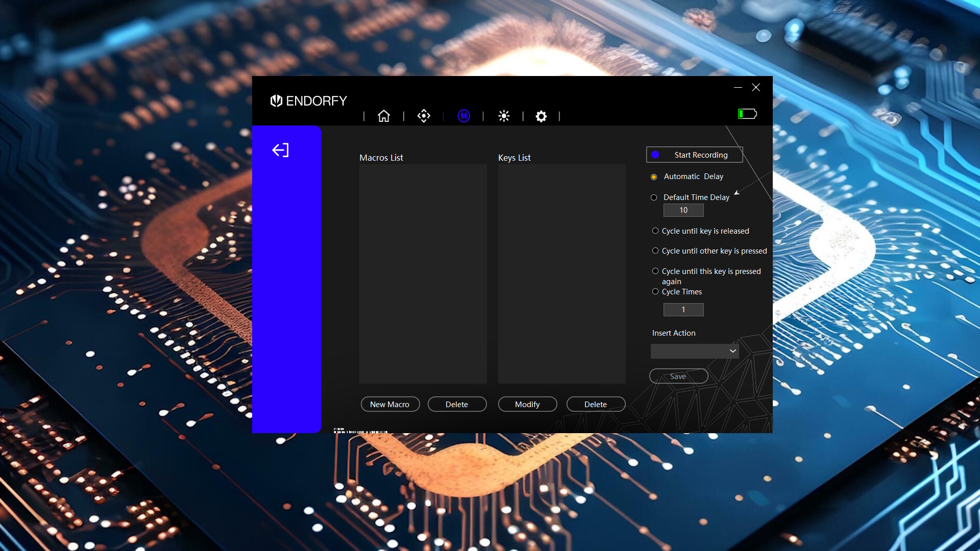Choose Cycle until other key is pressed
Viewport: 980px width, 551px height.
[x=655, y=251]
